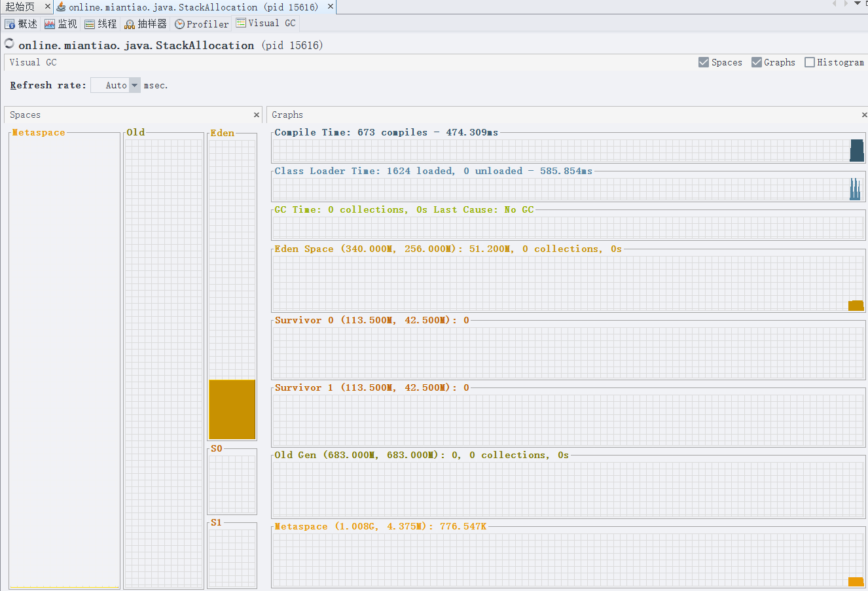Click the filled Eden space bar
Image resolution: width=868 pixels, height=591 pixels.
point(232,409)
